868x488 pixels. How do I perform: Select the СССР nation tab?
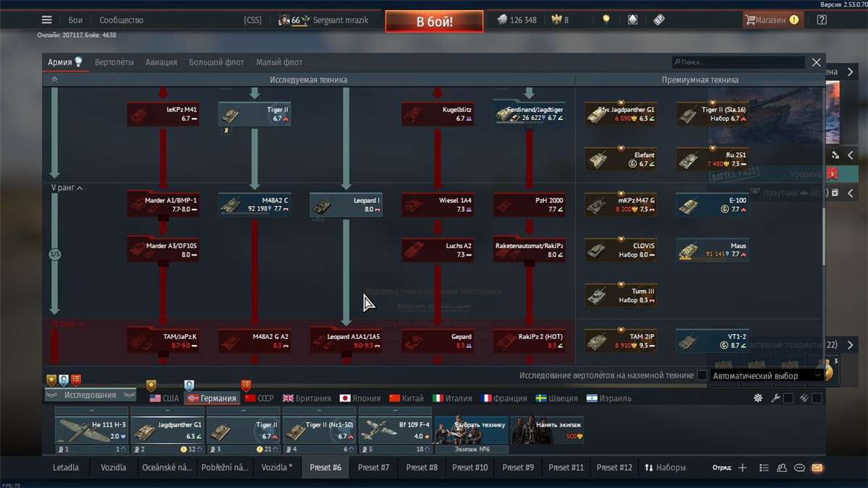[x=257, y=397]
